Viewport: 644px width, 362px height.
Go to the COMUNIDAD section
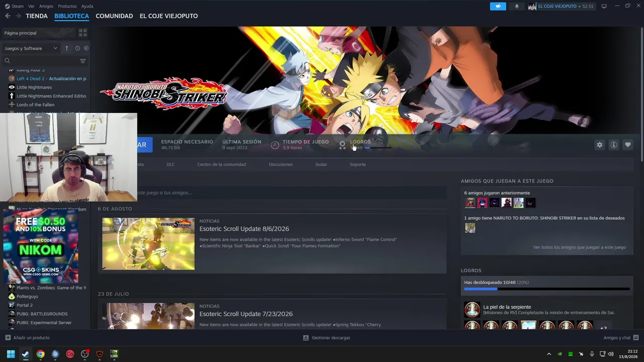click(114, 16)
